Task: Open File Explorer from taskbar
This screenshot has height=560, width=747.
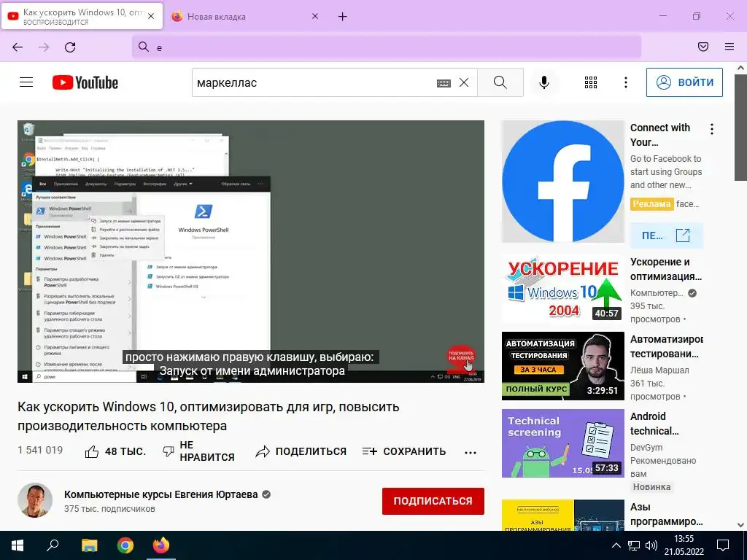Action: click(x=89, y=545)
